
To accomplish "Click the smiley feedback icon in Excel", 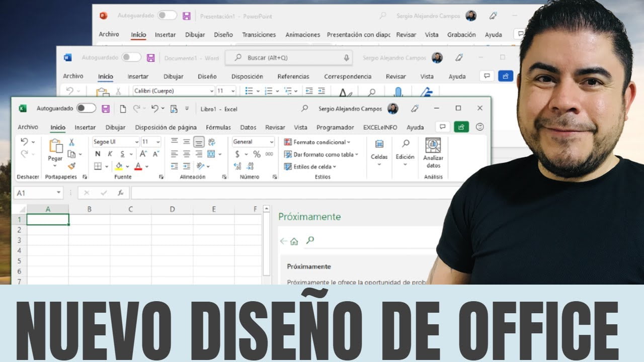I will (x=480, y=127).
